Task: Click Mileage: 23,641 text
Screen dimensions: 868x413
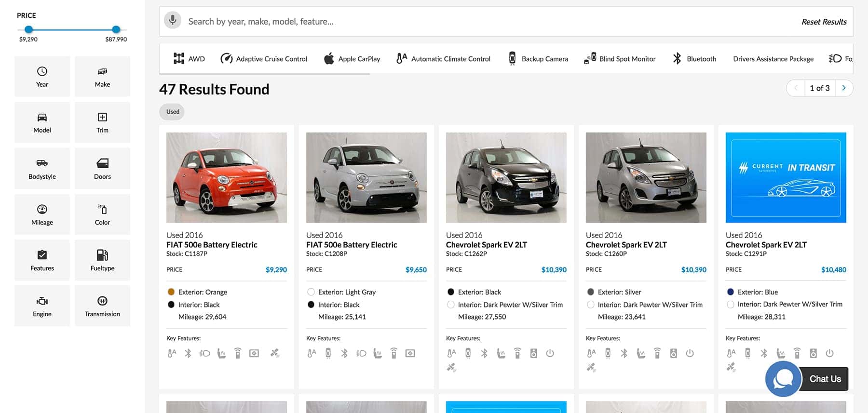Action: click(x=622, y=317)
